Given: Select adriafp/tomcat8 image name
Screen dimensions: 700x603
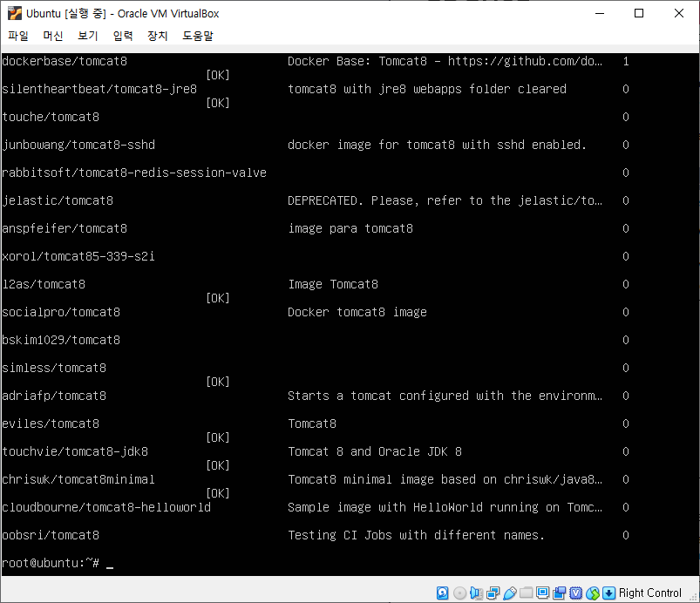Looking at the screenshot, I should 54,396.
